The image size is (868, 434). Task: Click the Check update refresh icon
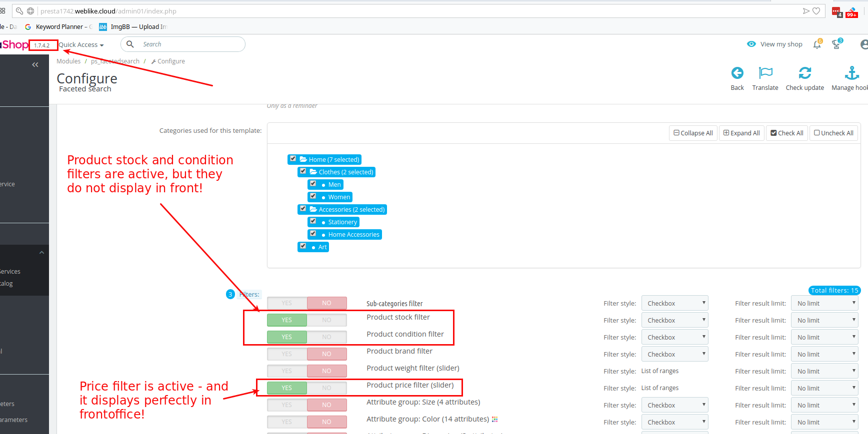tap(805, 73)
